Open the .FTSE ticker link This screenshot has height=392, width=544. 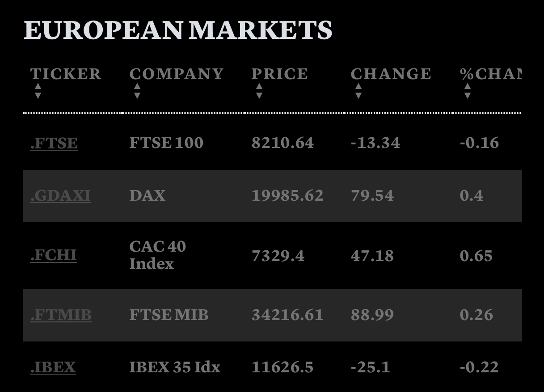[x=54, y=143]
